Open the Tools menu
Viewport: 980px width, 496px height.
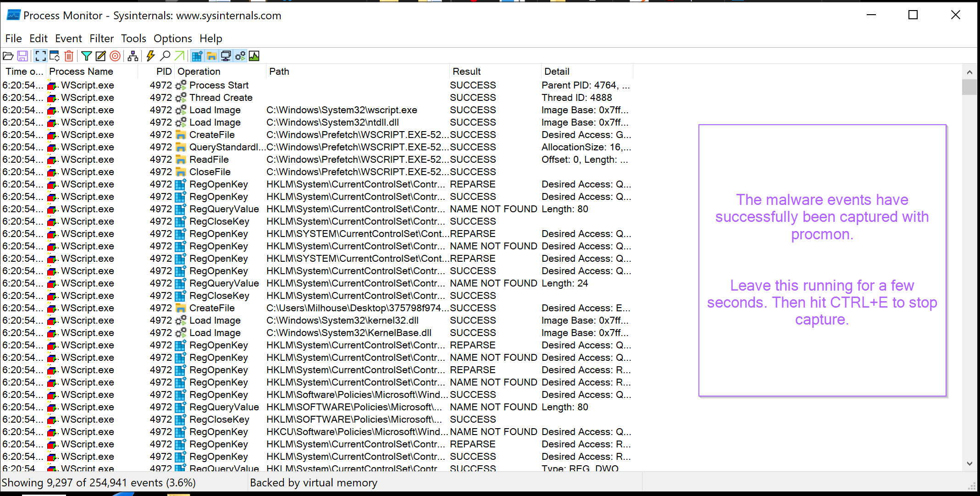pyautogui.click(x=133, y=39)
